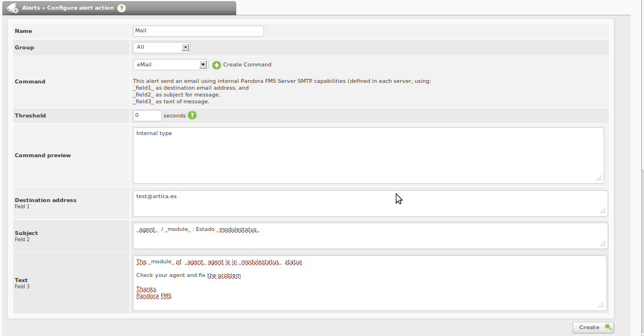Grab resize handle of Command preview box
This screenshot has height=336, width=644.
[x=599, y=178]
